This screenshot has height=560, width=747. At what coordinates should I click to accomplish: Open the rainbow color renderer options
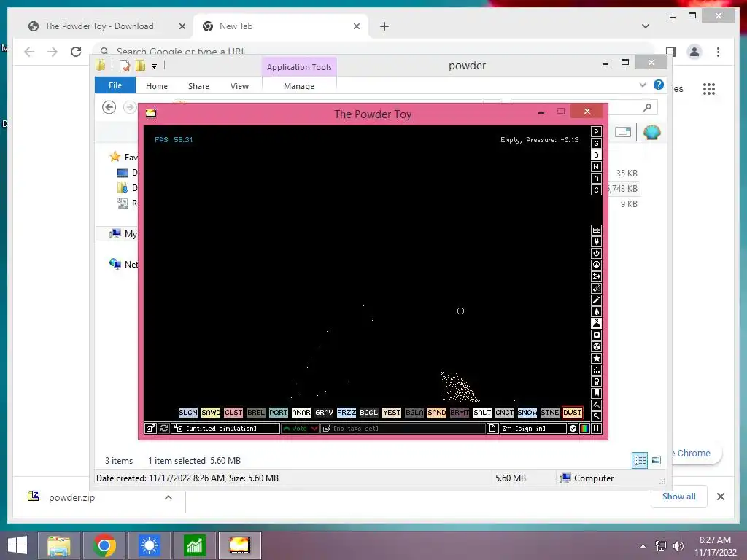click(584, 429)
